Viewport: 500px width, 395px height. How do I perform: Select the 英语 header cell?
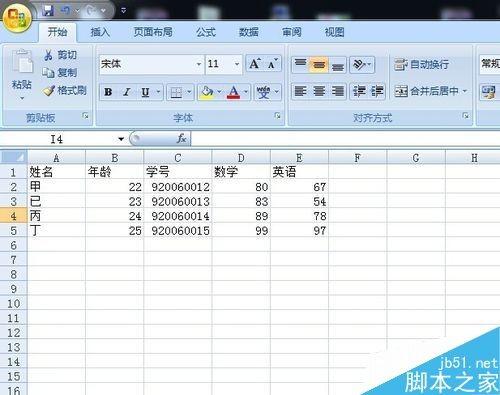299,172
